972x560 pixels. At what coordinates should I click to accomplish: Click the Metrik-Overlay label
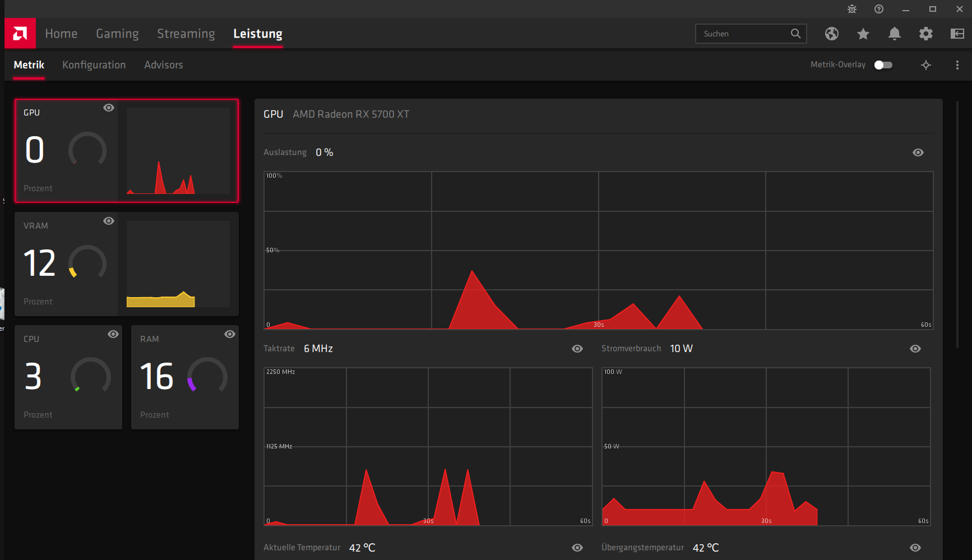(838, 65)
